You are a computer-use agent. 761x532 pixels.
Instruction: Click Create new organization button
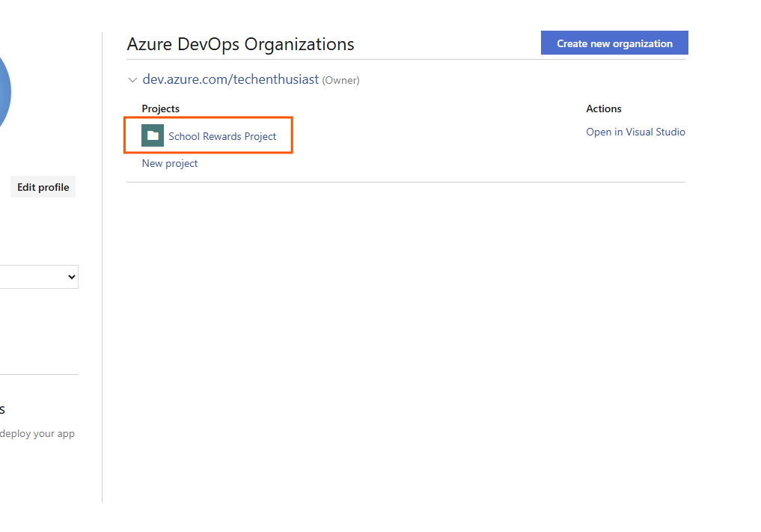point(614,43)
